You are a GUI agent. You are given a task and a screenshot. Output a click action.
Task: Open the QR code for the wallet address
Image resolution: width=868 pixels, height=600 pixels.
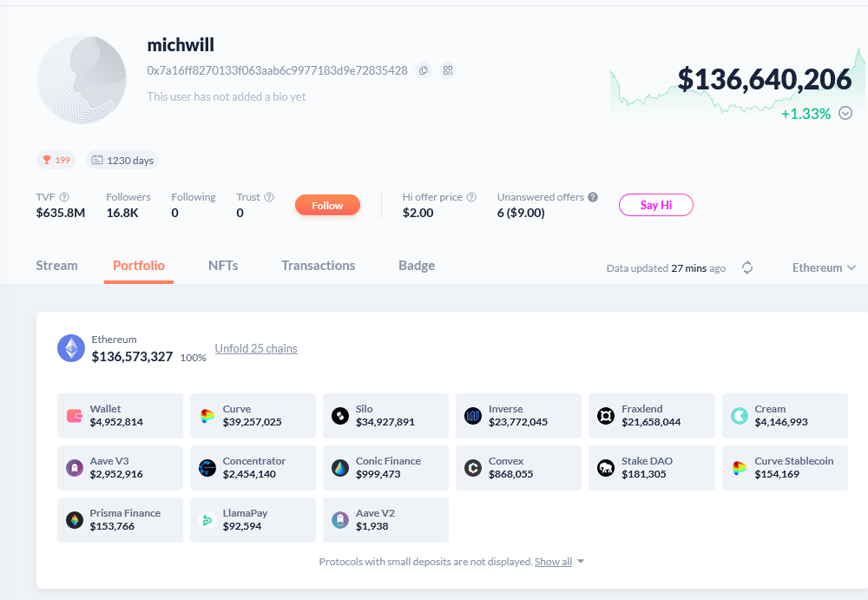pyautogui.click(x=447, y=70)
